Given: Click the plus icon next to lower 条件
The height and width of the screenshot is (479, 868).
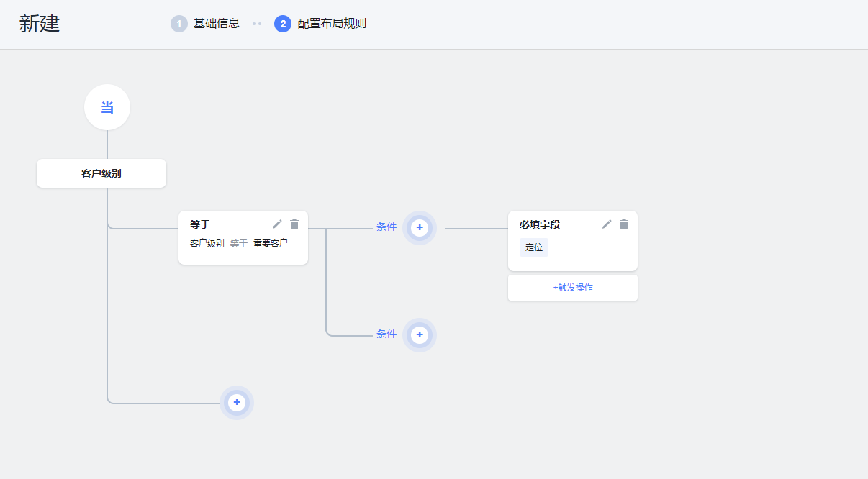Looking at the screenshot, I should click(x=420, y=334).
